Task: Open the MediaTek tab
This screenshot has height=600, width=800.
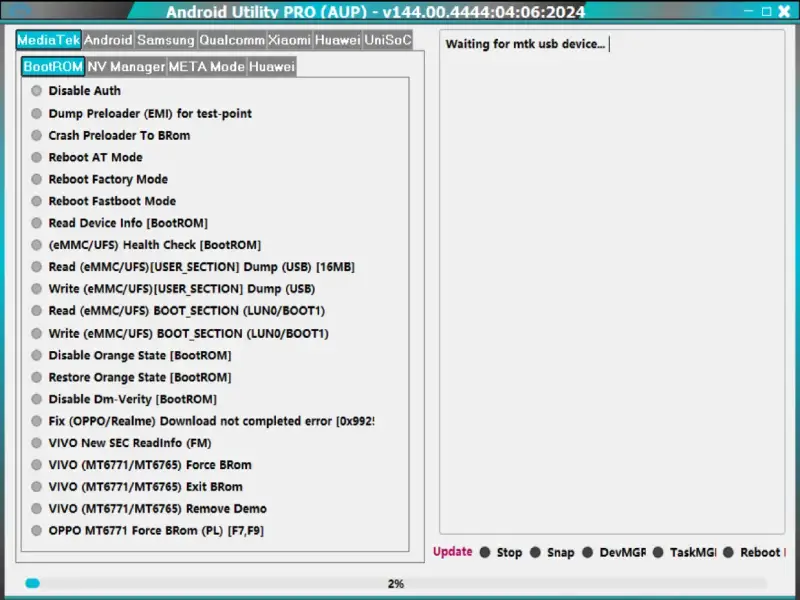Action: [x=48, y=40]
